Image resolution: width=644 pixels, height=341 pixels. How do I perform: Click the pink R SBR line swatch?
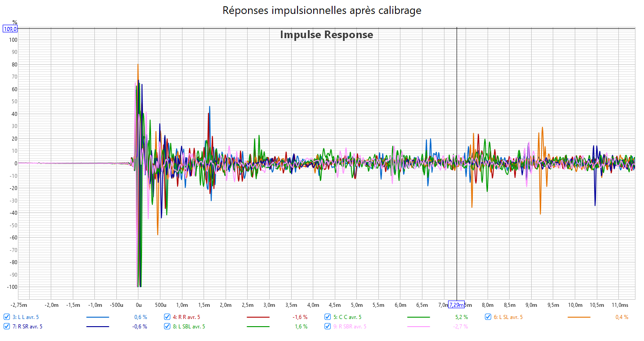418,327
